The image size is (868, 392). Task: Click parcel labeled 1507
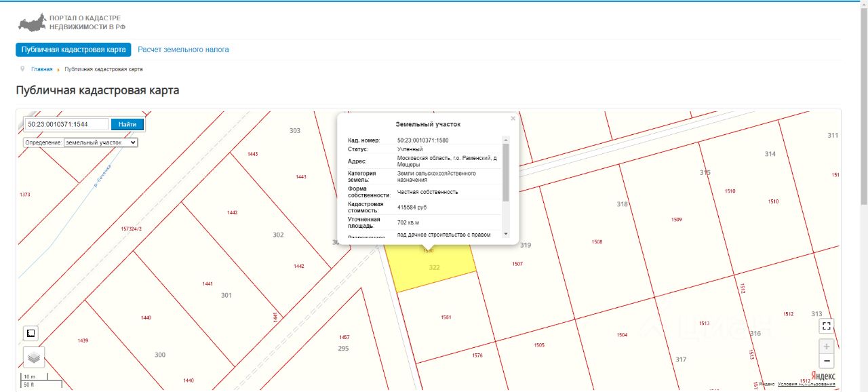(517, 264)
